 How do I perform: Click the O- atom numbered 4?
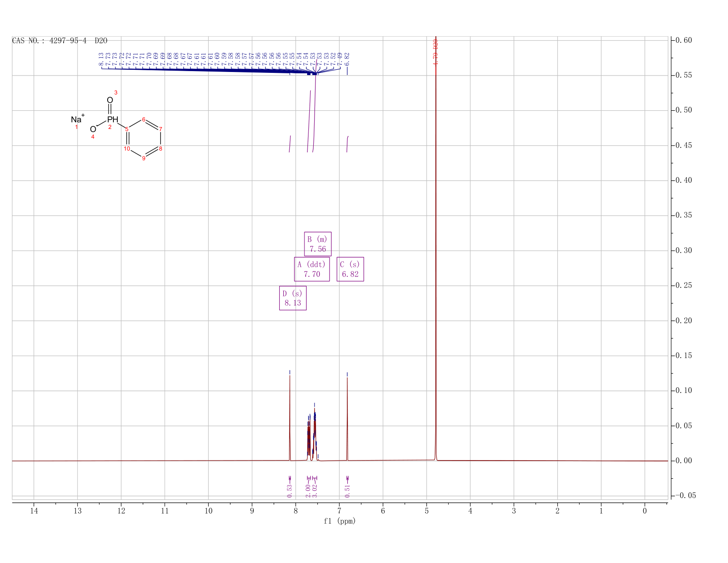tap(93, 129)
